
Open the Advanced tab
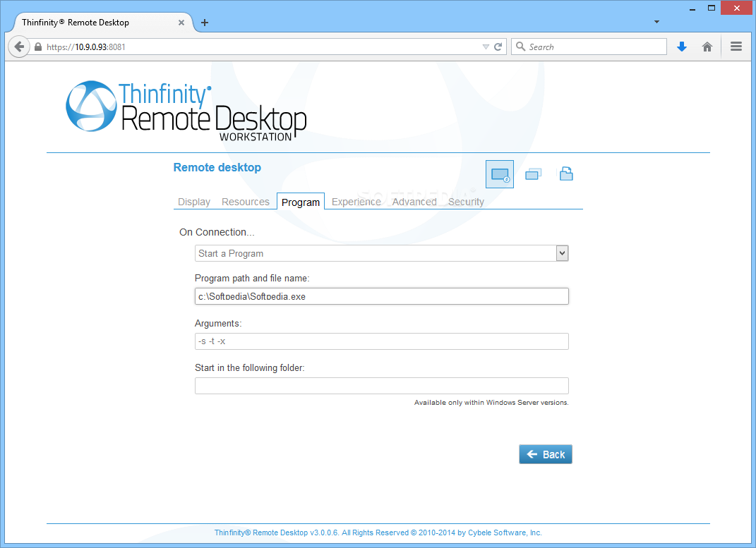[414, 202]
